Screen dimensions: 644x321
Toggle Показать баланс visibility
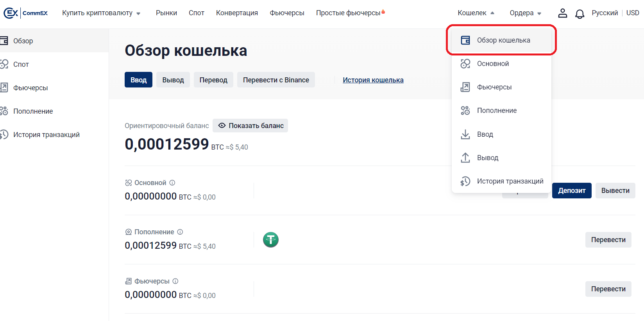coord(250,126)
